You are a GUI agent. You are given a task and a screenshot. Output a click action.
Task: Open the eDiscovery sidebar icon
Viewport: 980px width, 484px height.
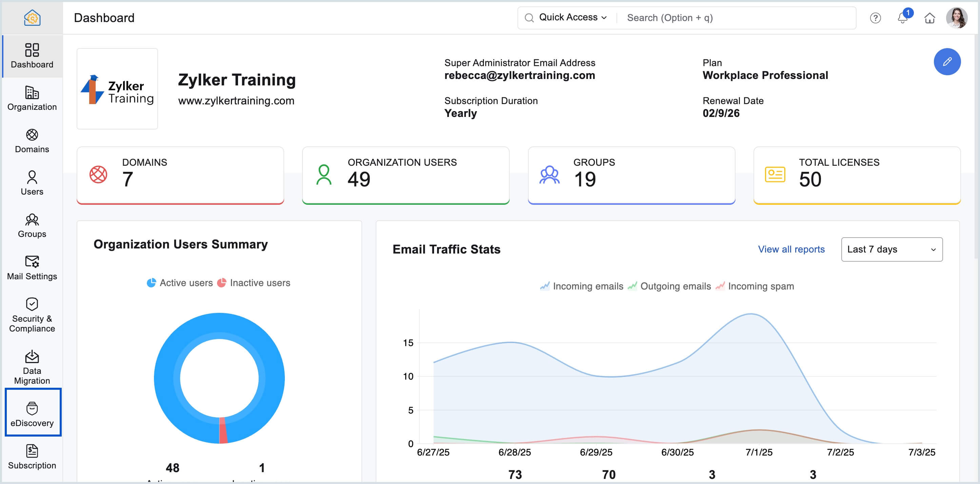pos(32,413)
